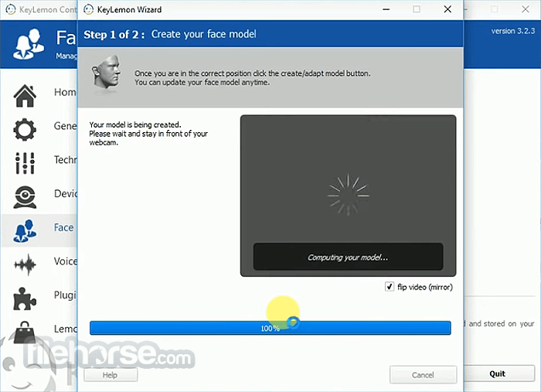Image resolution: width=541 pixels, height=392 pixels.
Task: Open the Face tab label in sidebar
Action: [x=64, y=227]
